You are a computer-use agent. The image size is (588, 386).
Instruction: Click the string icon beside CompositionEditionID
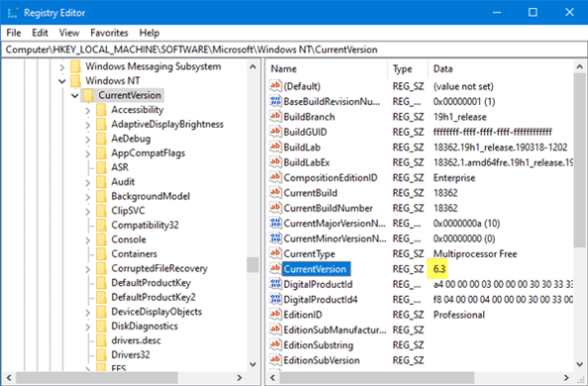[x=276, y=178]
